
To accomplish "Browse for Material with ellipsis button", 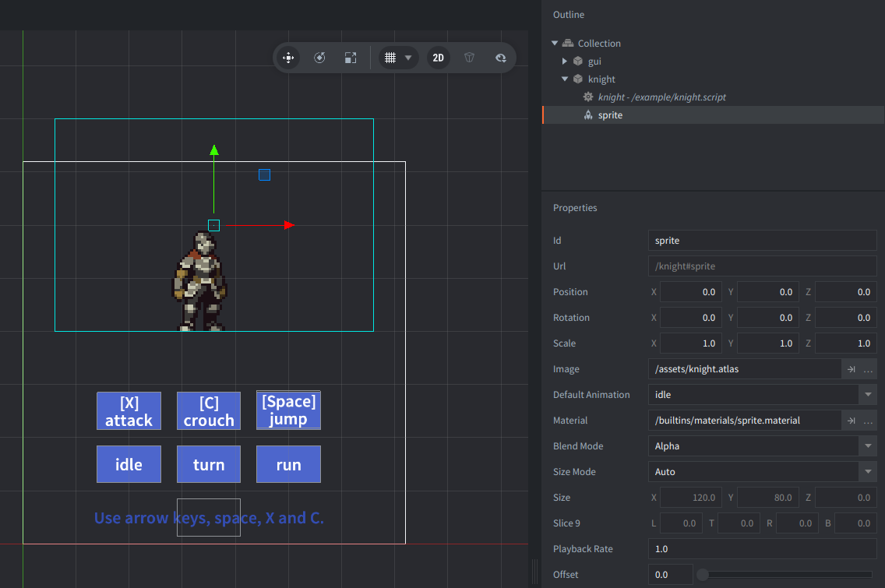I will 868,421.
